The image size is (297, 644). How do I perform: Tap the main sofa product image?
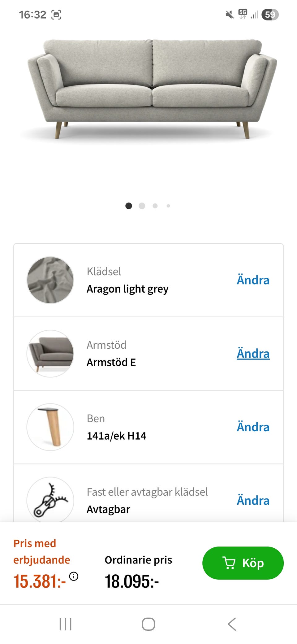[152, 89]
